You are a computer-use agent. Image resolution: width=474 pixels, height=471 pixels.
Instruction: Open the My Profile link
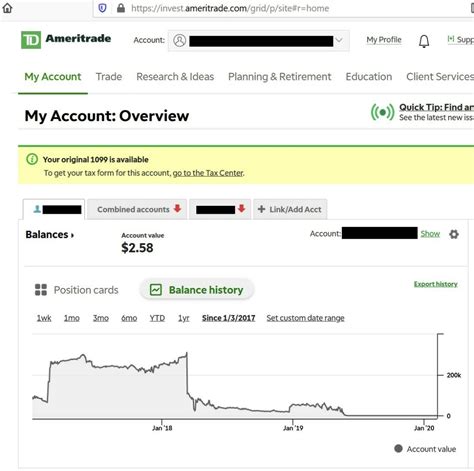click(384, 40)
